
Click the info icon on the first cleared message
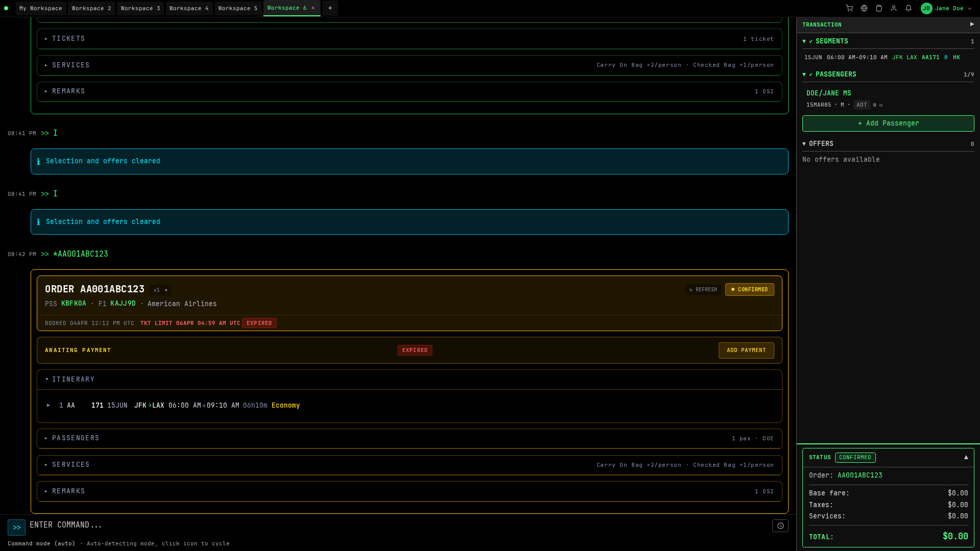38,161
